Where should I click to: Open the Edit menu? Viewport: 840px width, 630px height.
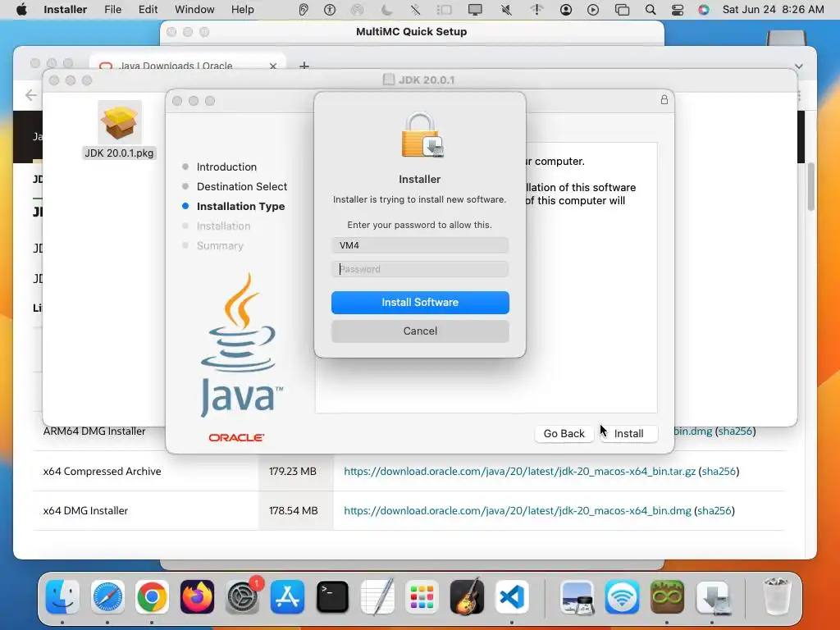[148, 10]
